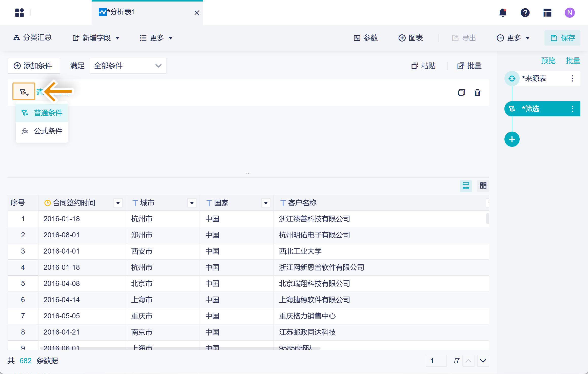Click the page number input field
This screenshot has width=588, height=374.
click(436, 361)
